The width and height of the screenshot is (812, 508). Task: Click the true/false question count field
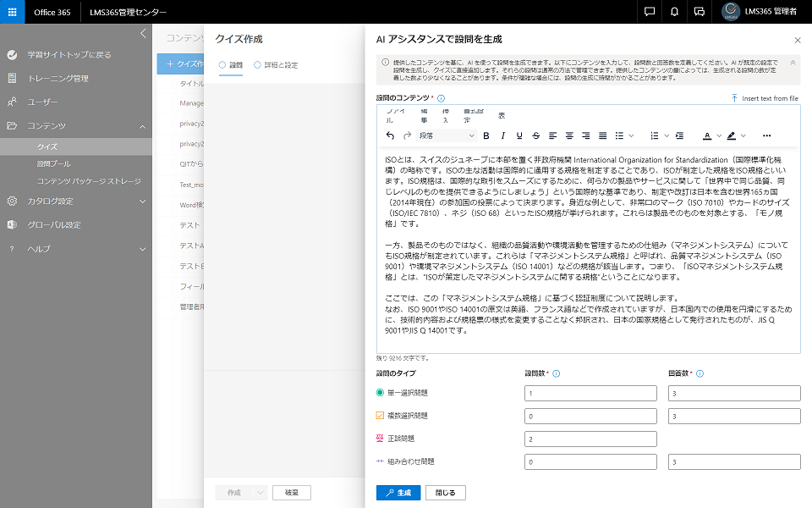pyautogui.click(x=590, y=439)
